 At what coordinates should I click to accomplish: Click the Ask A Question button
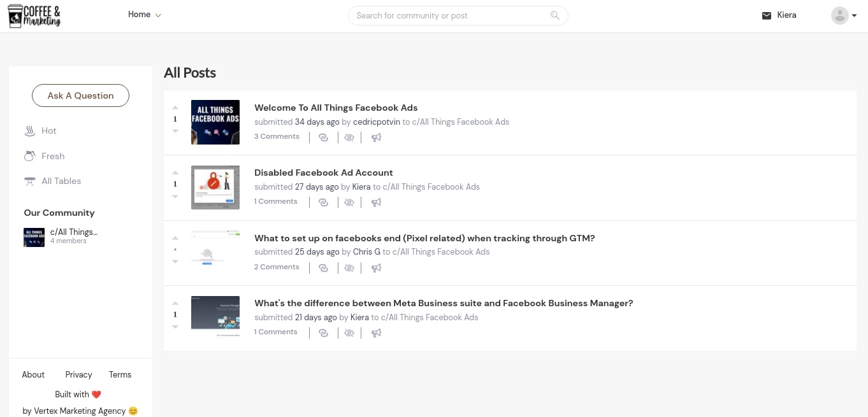[x=80, y=95]
